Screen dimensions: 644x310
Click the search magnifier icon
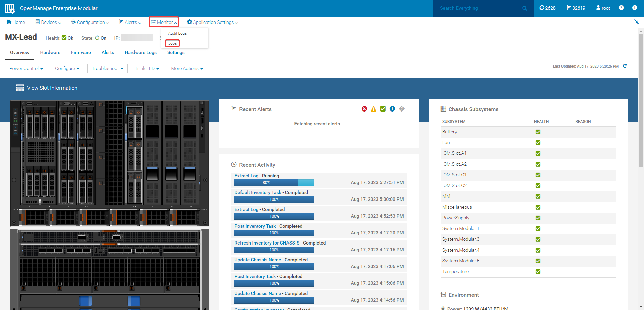pos(524,8)
